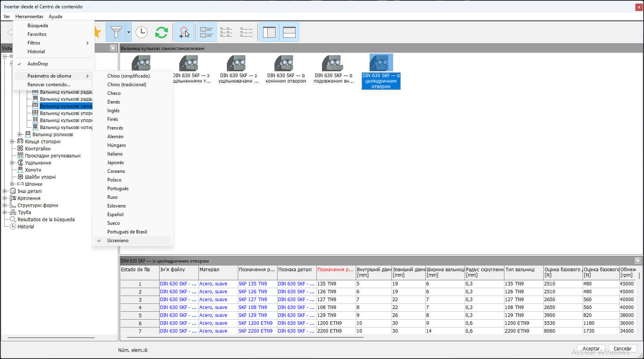Expand the Filtros submenu
Viewport: 644px width, 359px height.
click(x=53, y=43)
